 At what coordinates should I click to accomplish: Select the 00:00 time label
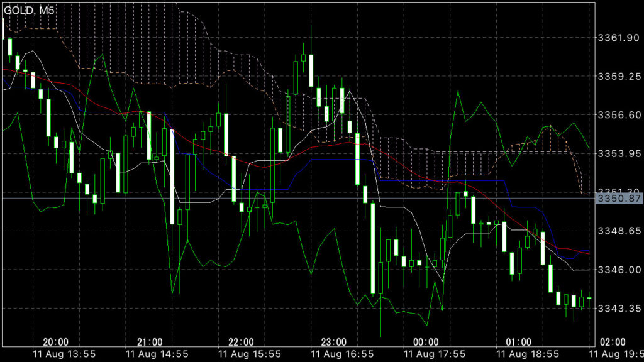[x=426, y=342]
